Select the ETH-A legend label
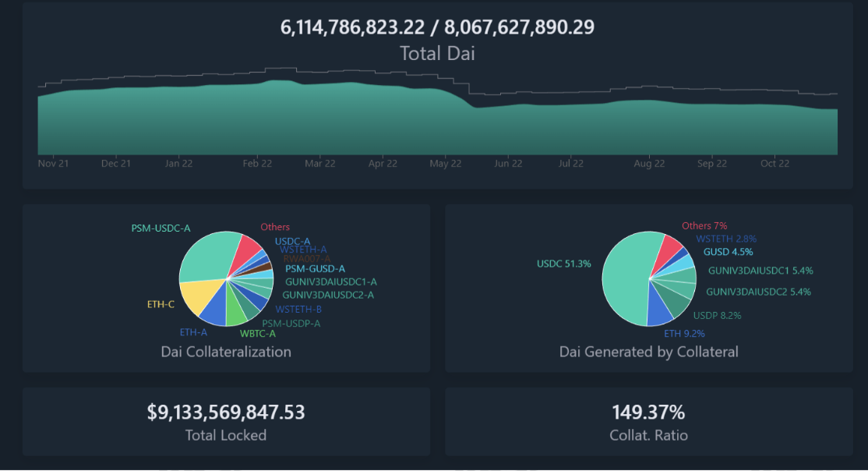This screenshot has width=868, height=471. point(193,332)
